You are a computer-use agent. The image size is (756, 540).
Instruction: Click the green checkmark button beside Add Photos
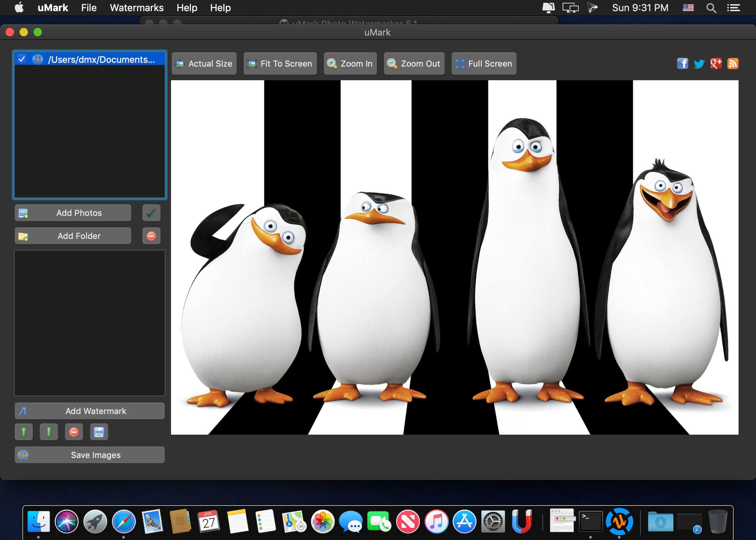pyautogui.click(x=151, y=213)
